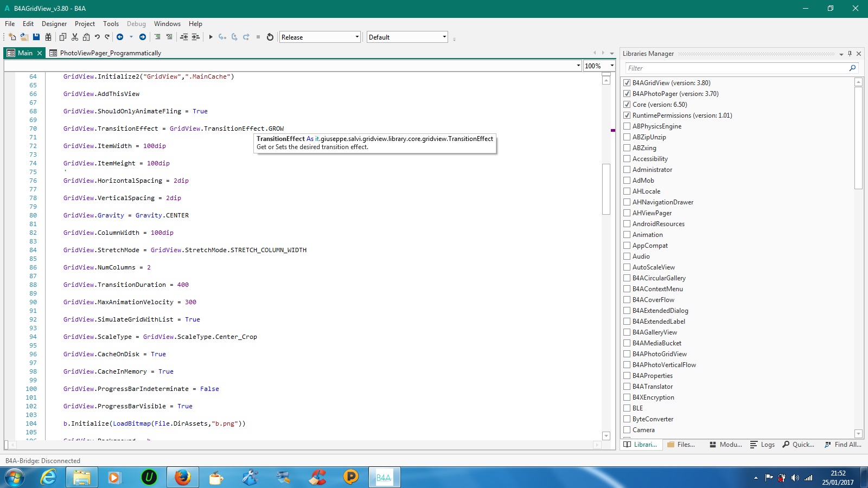Click the Libraries Manager Filter input field
This screenshot has height=488, width=868.
(x=736, y=68)
